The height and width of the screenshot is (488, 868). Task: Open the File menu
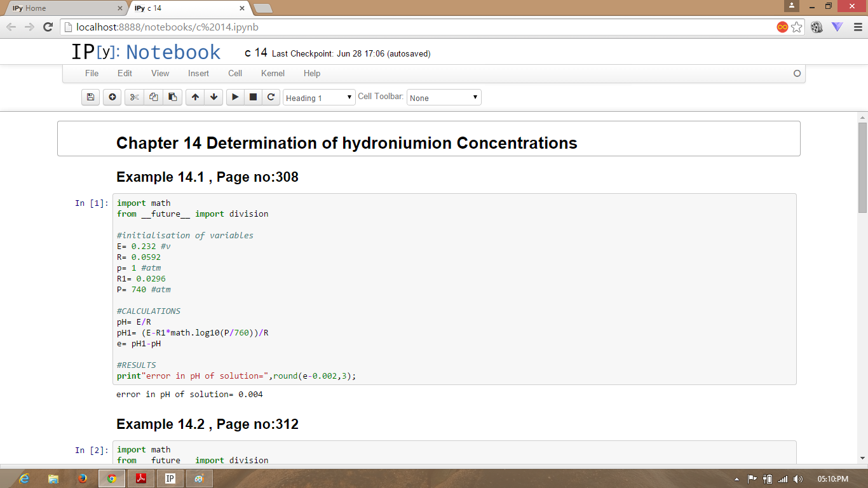pos(92,73)
